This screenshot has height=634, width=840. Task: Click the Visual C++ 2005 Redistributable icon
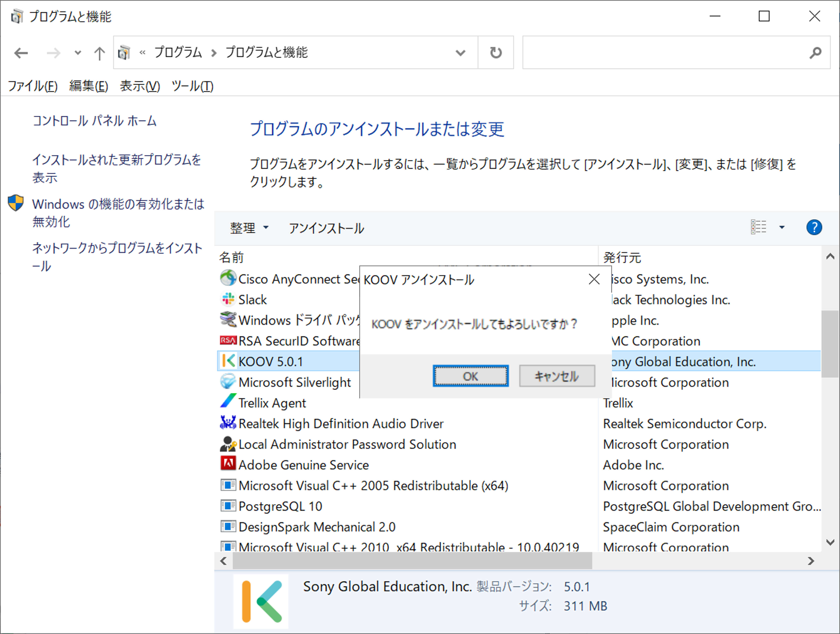click(228, 485)
